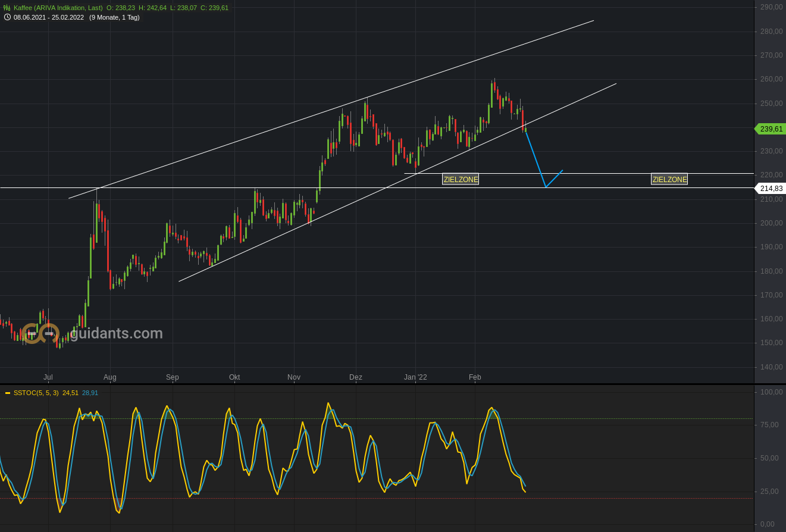786x532 pixels.
Task: Open the SSTOC(5, 5, 3) indicator settings
Action: point(36,393)
